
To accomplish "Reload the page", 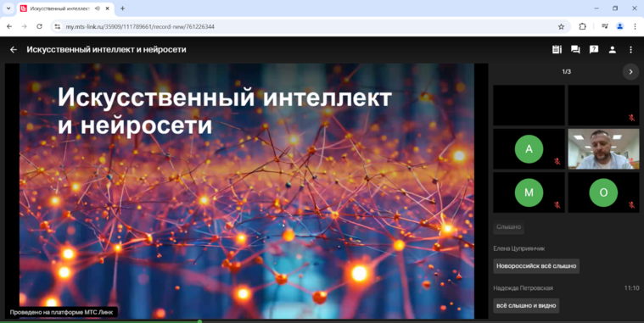I will 39,26.
